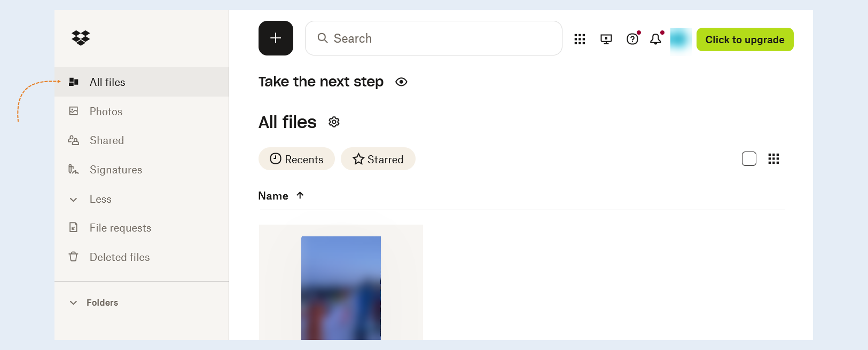Expand the Folders section chevron
Screen dimensions: 868x350
pyautogui.click(x=74, y=303)
